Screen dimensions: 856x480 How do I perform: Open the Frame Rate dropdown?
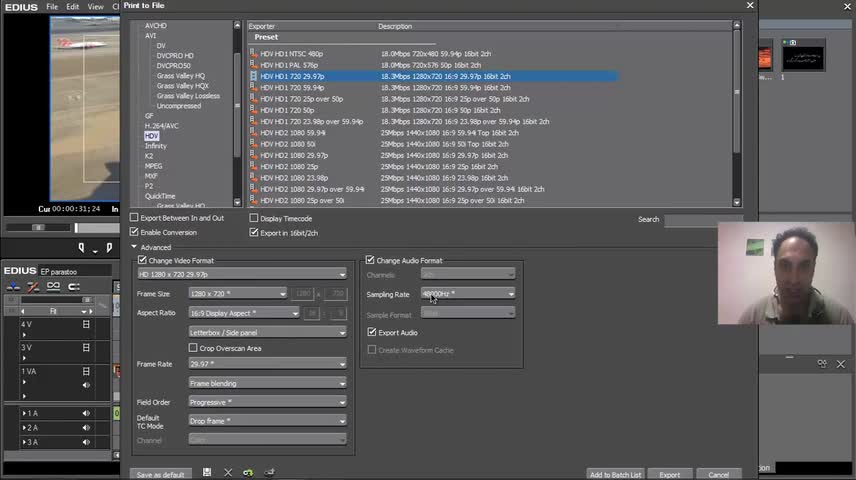coord(268,364)
